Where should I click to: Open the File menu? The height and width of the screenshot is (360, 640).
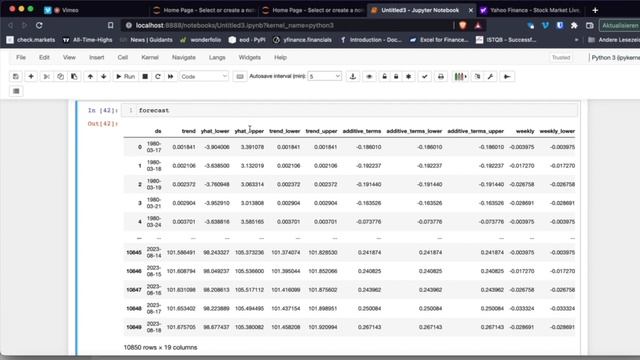21,58
